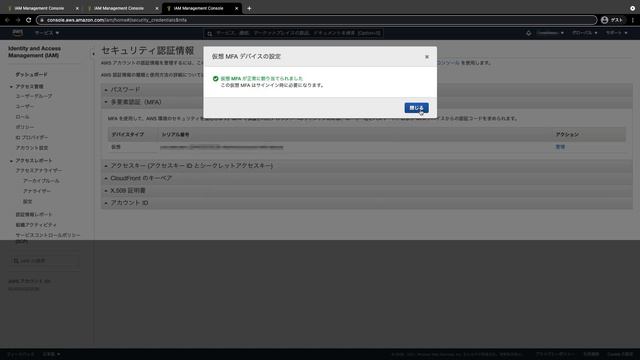Screen dimensions: 640x360
Task: Open the グローバル region dropdown
Action: click(584, 33)
